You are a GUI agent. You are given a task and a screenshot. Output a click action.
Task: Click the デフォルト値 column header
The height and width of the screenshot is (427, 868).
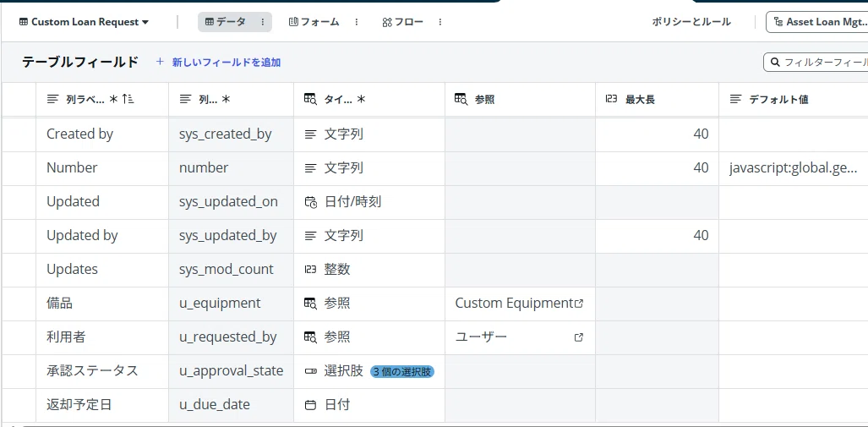pyautogui.click(x=794, y=100)
